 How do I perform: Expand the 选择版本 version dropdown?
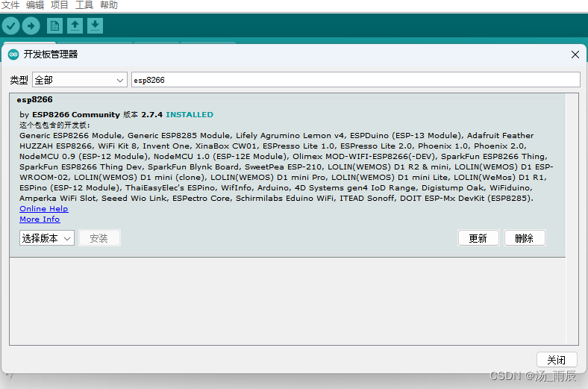(x=47, y=238)
